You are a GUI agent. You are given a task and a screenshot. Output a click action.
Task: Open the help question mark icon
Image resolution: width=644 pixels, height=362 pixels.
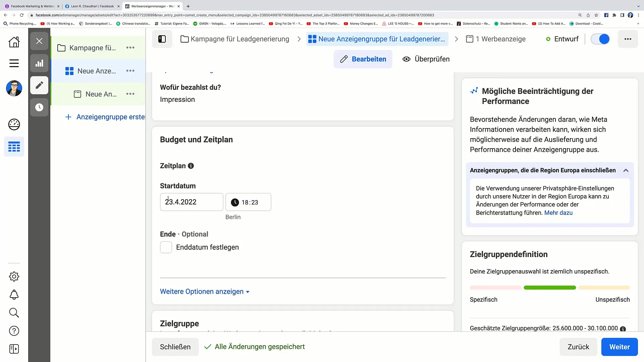(14, 331)
